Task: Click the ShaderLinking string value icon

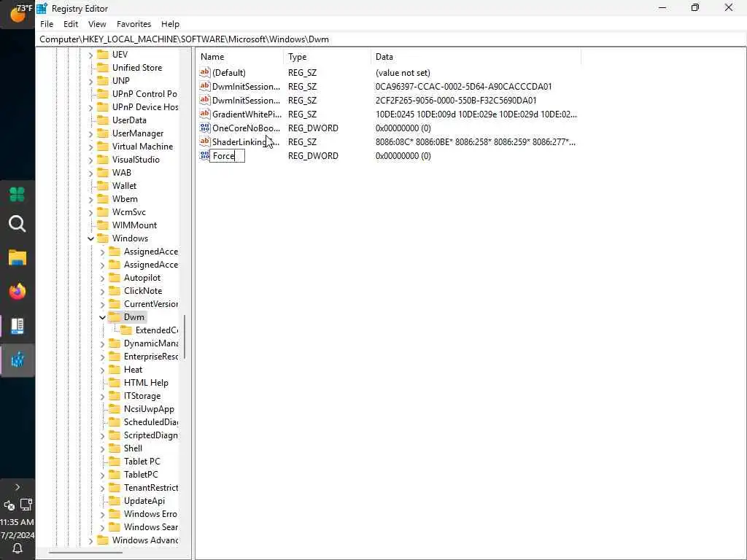Action: (x=205, y=141)
